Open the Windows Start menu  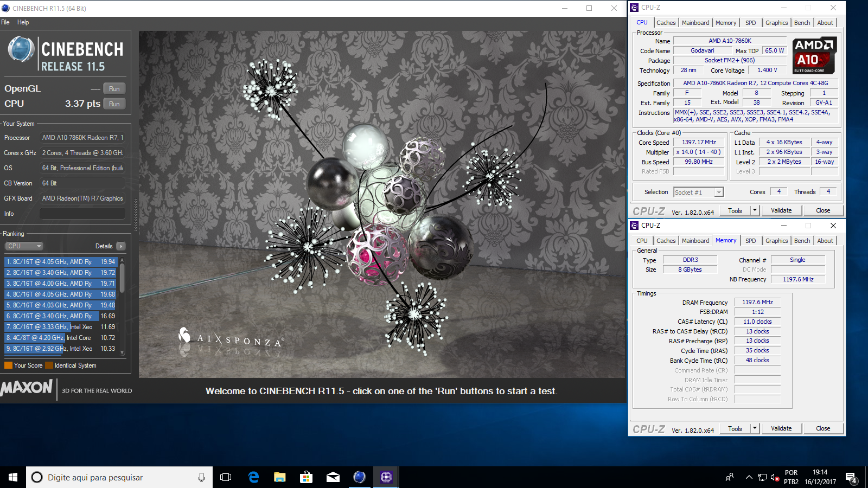point(13,477)
